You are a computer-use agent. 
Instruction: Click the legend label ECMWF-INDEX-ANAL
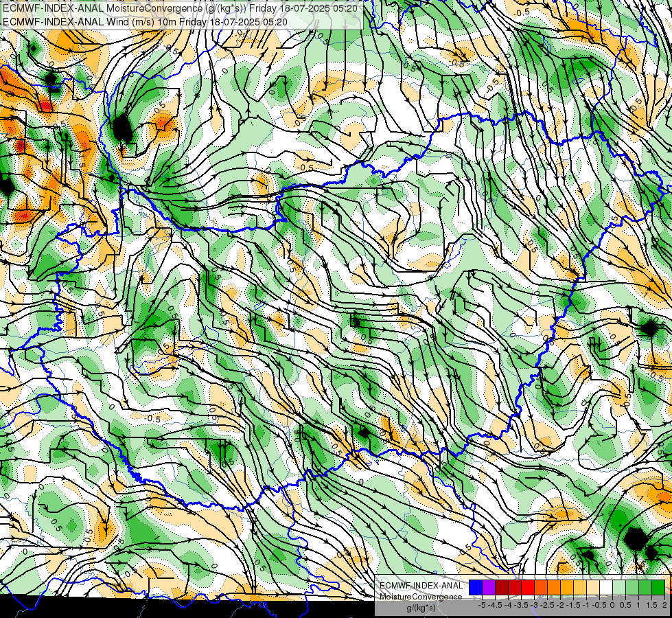tap(421, 586)
